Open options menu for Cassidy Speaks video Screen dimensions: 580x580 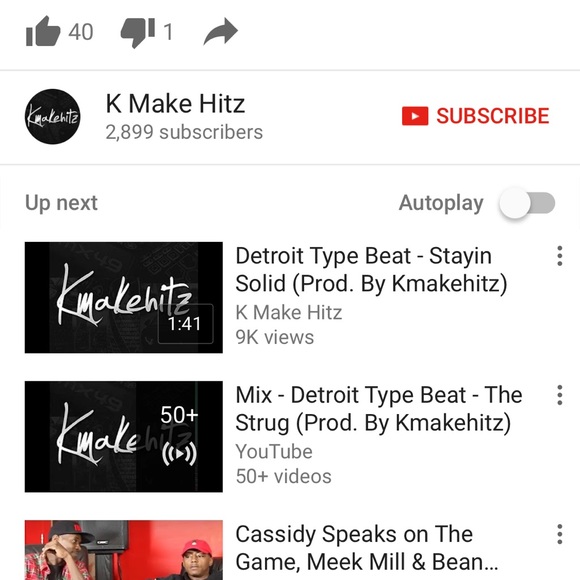(x=560, y=534)
